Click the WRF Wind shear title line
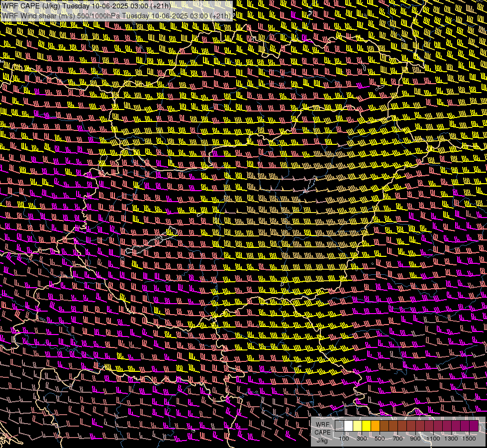The width and height of the screenshot is (487, 448). click(116, 16)
